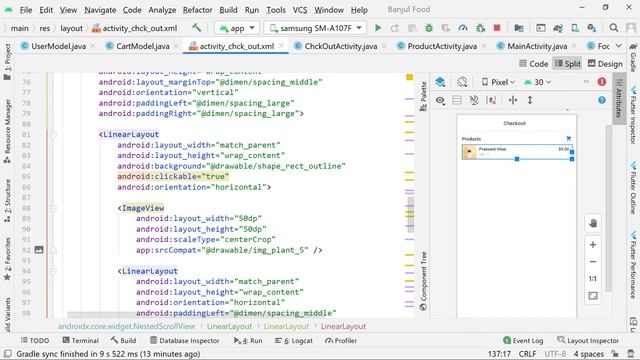Select the Pan hand tool in preview
This screenshot has height=360, width=640.
pyautogui.click(x=593, y=223)
